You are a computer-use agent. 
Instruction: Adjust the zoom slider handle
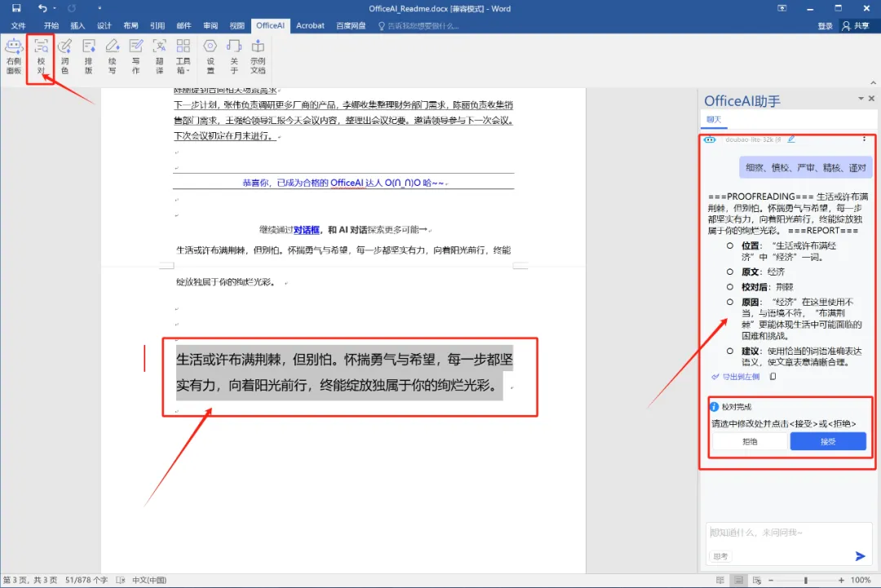click(806, 580)
